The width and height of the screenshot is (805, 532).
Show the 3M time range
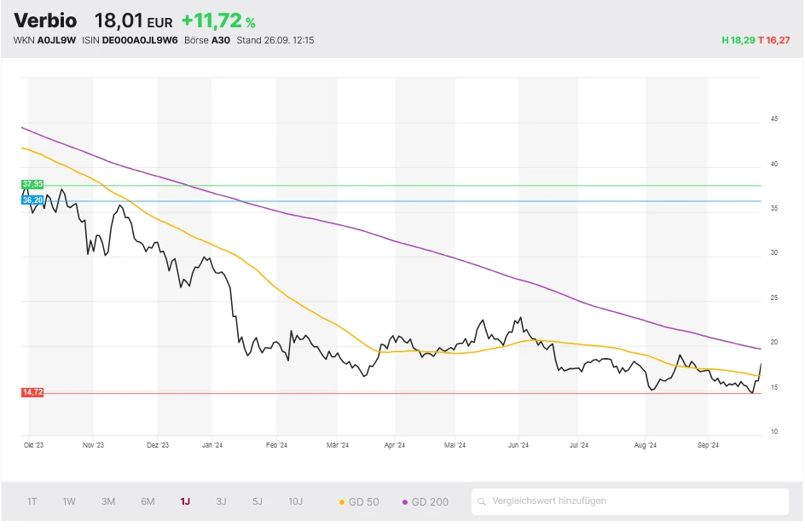[108, 501]
